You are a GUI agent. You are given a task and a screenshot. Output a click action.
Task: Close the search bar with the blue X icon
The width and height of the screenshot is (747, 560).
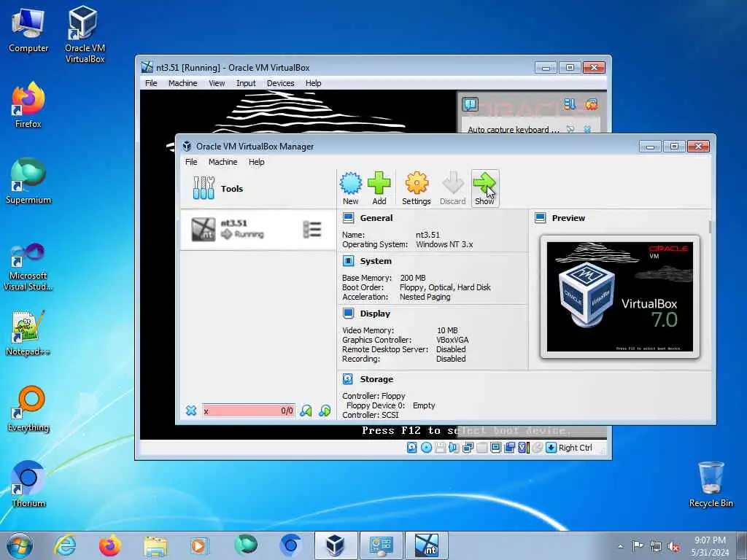[191, 411]
